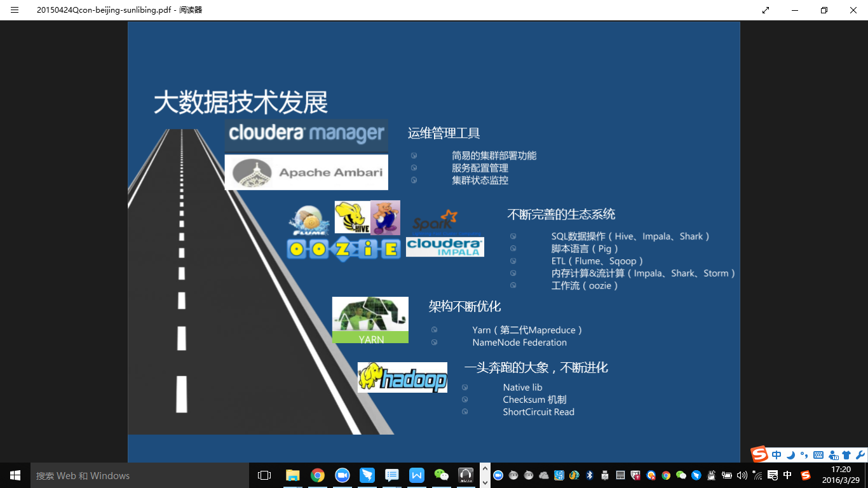Click the slide title 大数据技术发展
Image resolution: width=868 pixels, height=488 pixels.
click(x=241, y=102)
